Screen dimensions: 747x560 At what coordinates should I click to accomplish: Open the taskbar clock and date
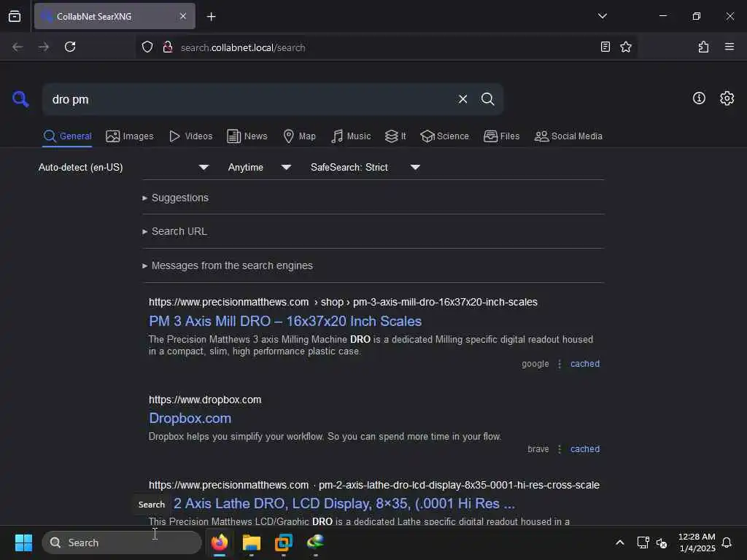click(697, 542)
